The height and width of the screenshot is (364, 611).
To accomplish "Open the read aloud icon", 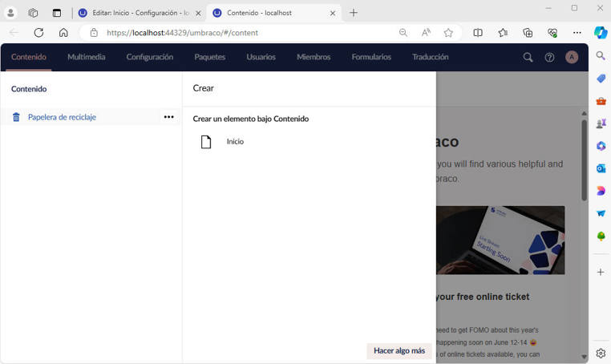I will (426, 33).
